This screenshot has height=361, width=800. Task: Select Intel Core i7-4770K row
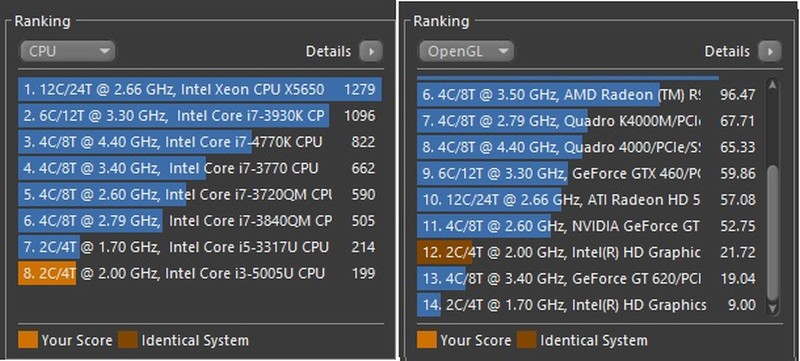coord(200,142)
